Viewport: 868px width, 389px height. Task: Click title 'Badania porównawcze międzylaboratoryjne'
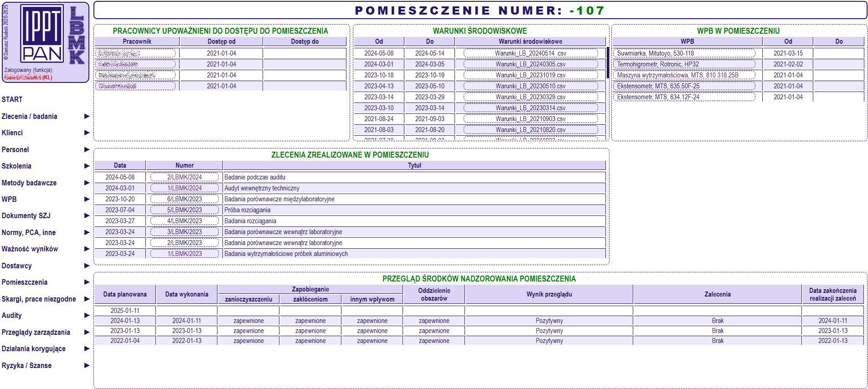[x=279, y=199]
